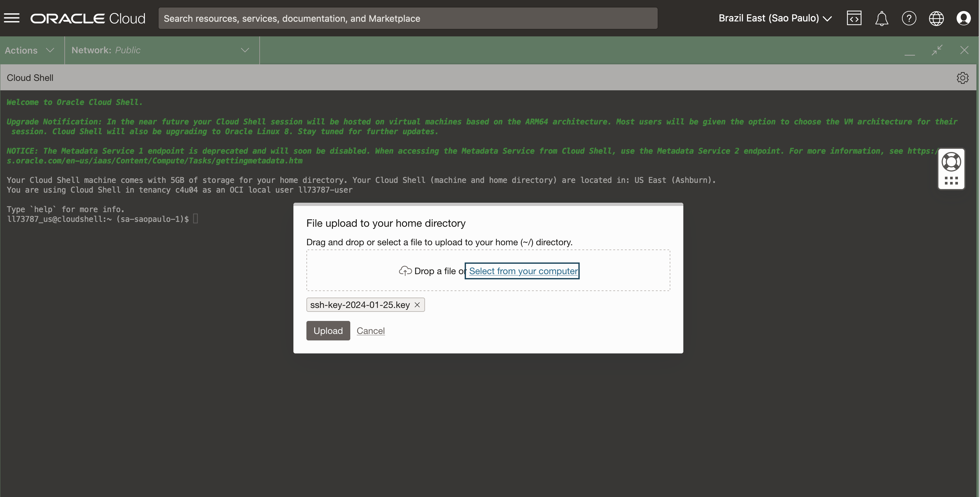Viewport: 980px width, 497px height.
Task: Open the language globe menu
Action: click(936, 18)
